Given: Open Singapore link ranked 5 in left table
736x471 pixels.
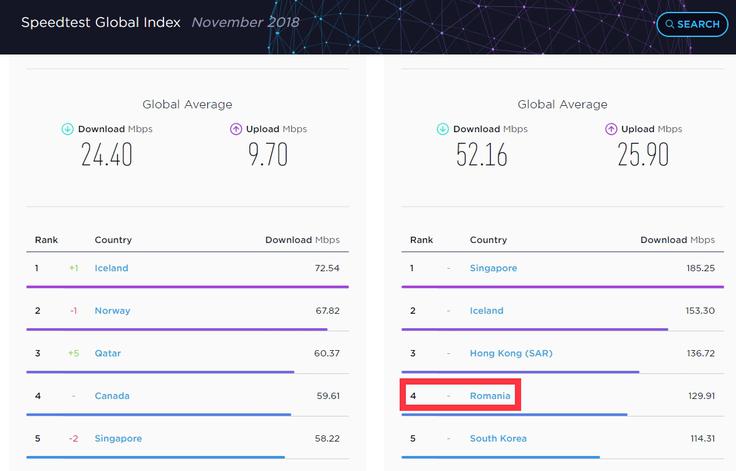Looking at the screenshot, I should click(118, 439).
